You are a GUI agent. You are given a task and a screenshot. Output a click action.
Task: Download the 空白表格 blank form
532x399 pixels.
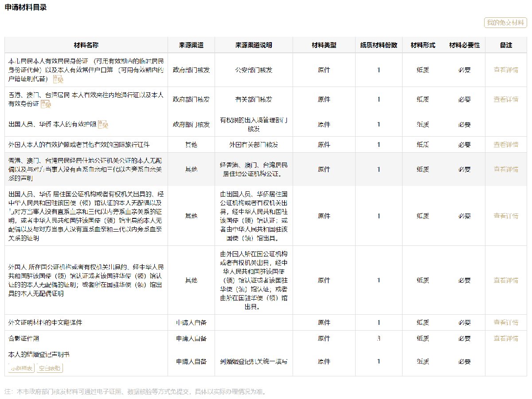click(x=50, y=368)
